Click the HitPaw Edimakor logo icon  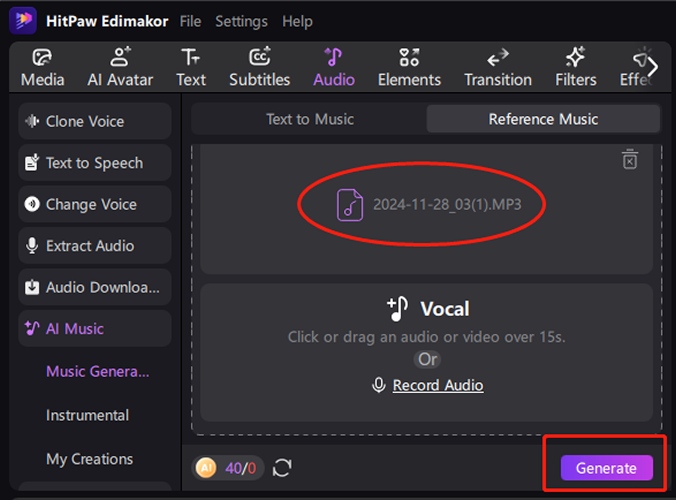coord(23,20)
